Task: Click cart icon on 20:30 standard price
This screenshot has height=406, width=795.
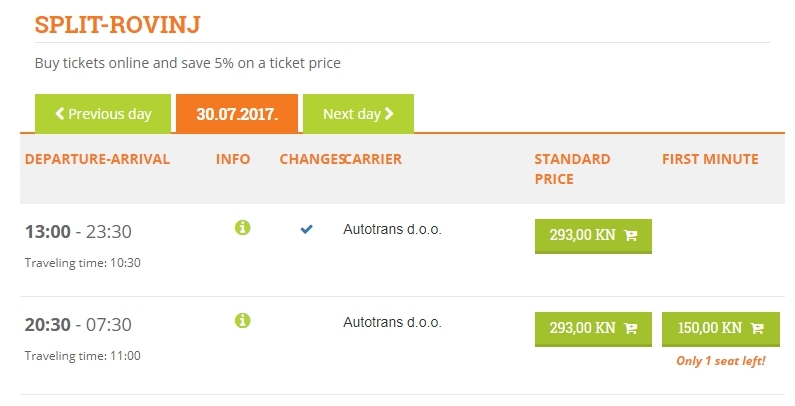Action: pyautogui.click(x=631, y=328)
